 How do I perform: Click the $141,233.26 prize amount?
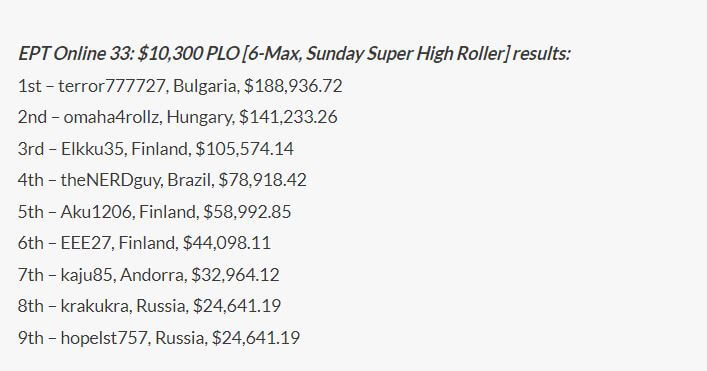tap(288, 117)
